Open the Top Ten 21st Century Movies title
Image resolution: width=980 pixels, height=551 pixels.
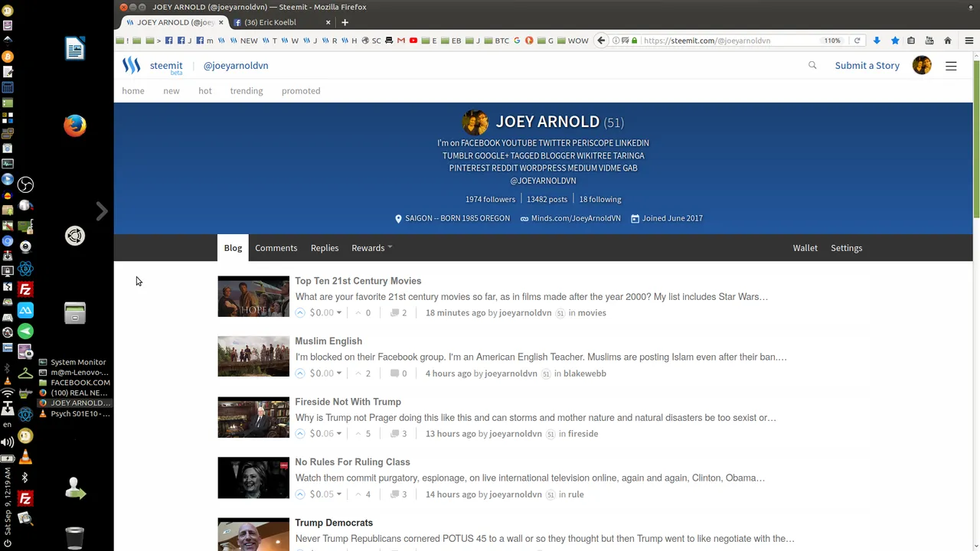click(x=358, y=281)
